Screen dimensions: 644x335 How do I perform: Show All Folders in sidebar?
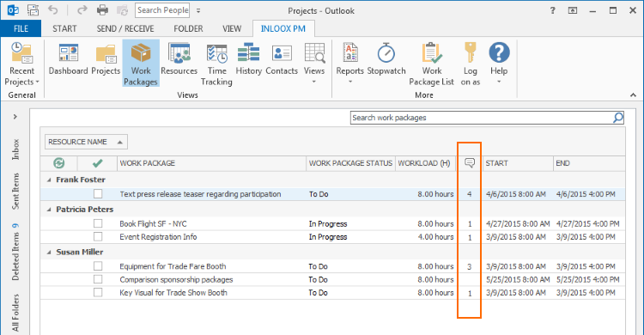[15, 313]
